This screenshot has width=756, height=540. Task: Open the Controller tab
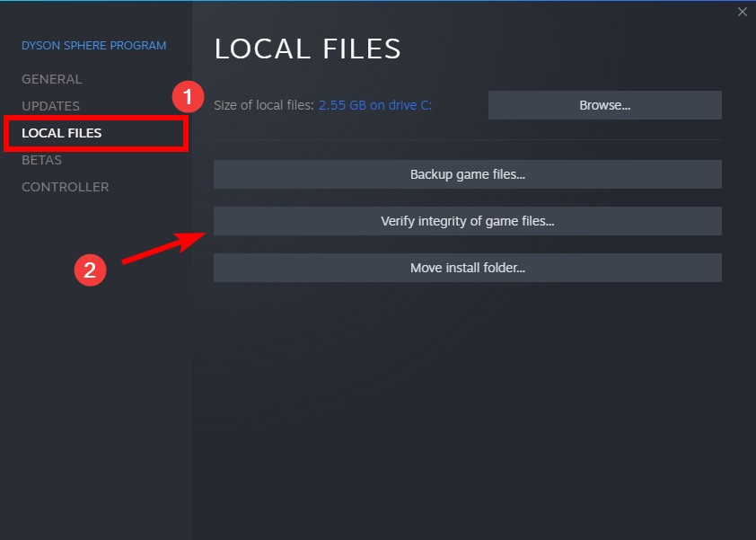65,187
